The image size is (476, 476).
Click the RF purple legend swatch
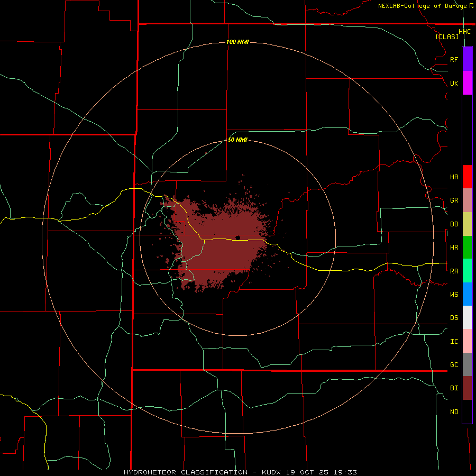click(x=467, y=59)
